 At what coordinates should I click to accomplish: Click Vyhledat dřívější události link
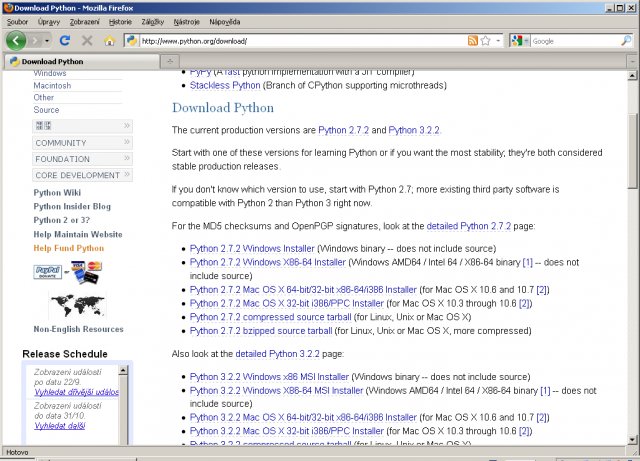76,392
